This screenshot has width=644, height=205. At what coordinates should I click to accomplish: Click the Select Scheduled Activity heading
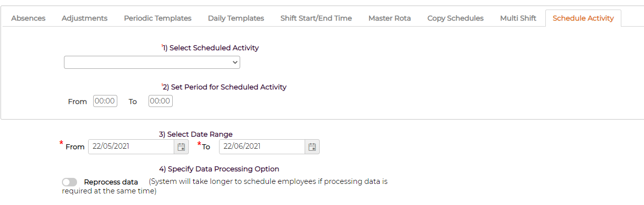(210, 48)
